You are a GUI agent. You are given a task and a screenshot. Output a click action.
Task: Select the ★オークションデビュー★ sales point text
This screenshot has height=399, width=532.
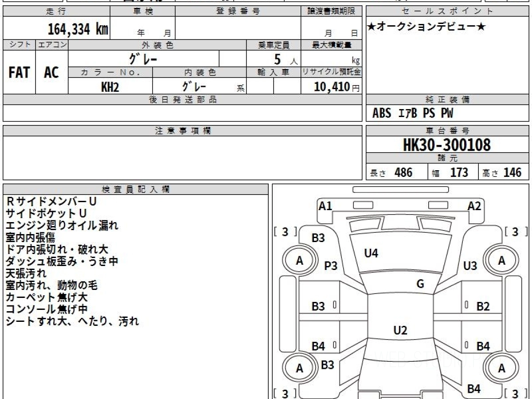pos(426,27)
